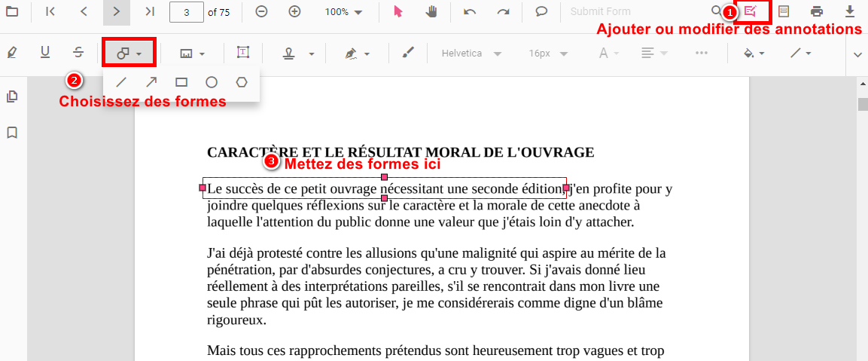
Task: Activate the pan hand tool
Action: click(x=431, y=12)
